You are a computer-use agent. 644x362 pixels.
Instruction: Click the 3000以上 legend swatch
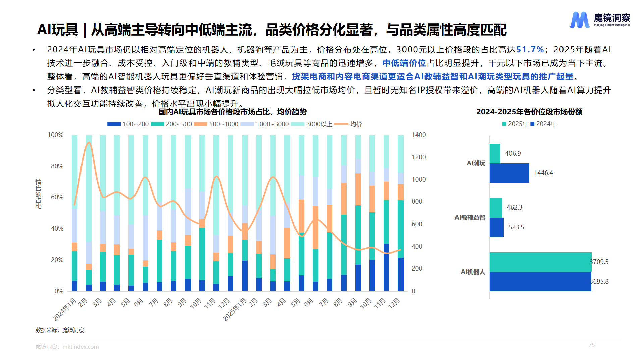[x=297, y=124]
